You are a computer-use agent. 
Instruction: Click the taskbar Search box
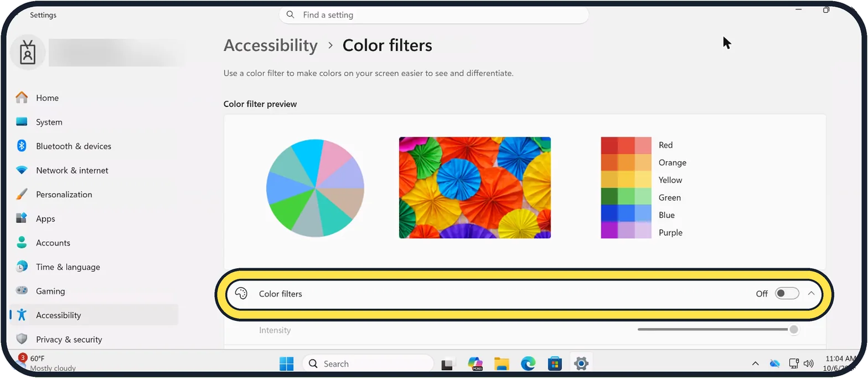click(368, 364)
